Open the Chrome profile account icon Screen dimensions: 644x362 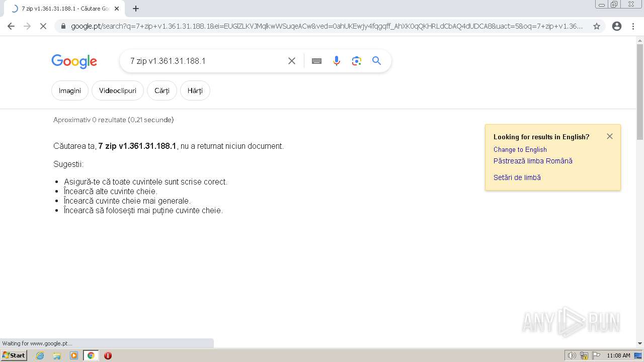tap(617, 26)
